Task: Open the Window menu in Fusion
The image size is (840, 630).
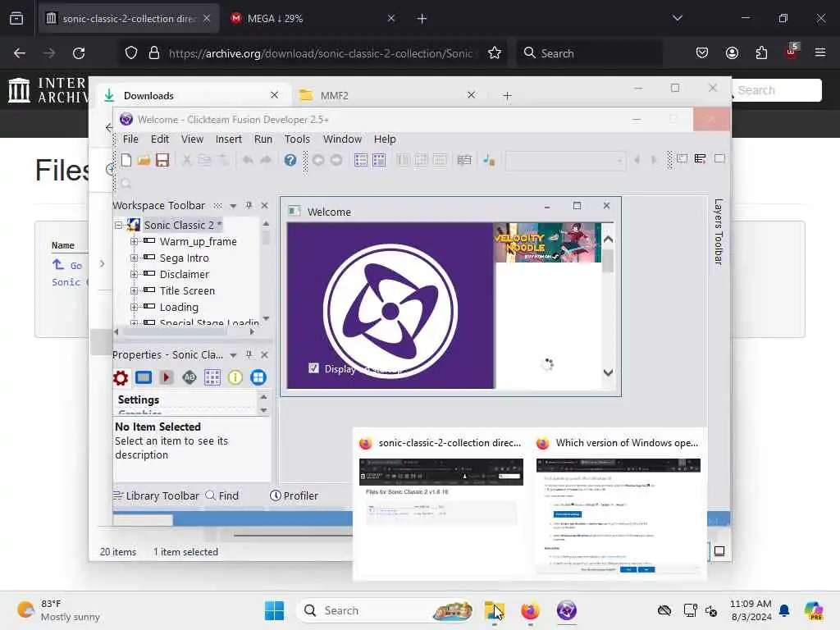Action: click(342, 139)
